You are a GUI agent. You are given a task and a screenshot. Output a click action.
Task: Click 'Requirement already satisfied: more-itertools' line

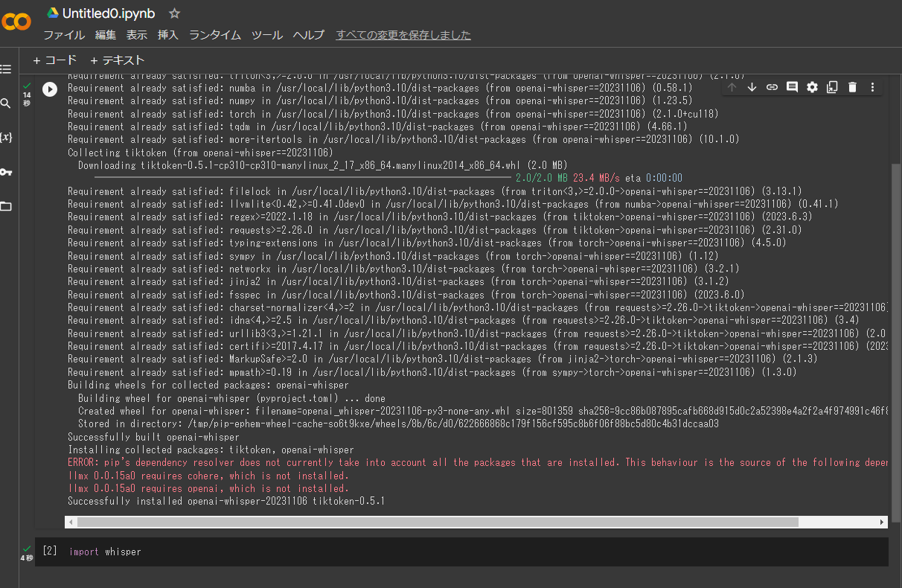pos(403,139)
